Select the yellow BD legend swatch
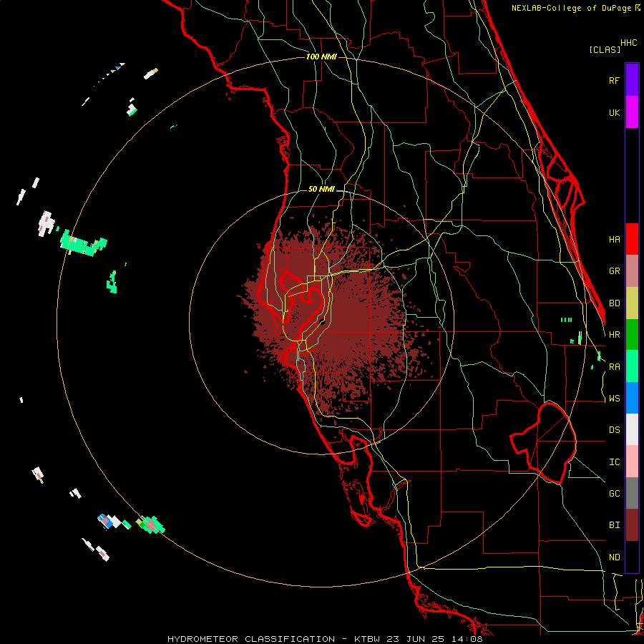This screenshot has width=644, height=644. (632, 303)
